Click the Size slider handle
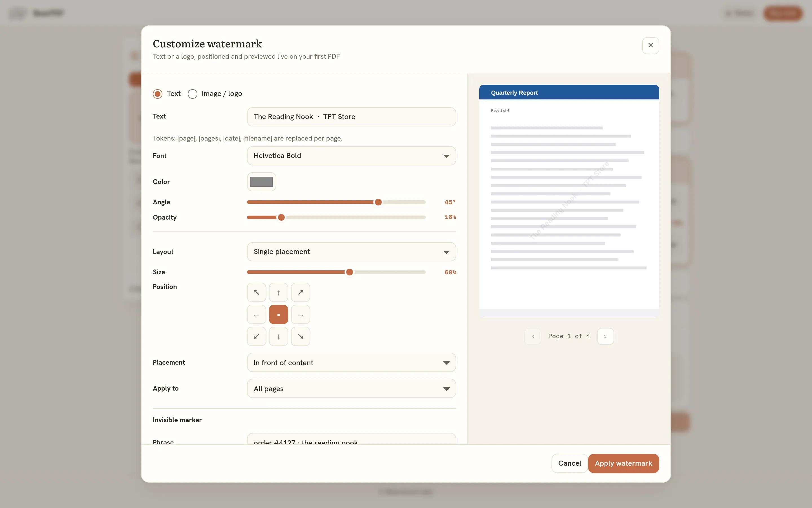Viewport: 812px width, 508px height. tap(349, 272)
